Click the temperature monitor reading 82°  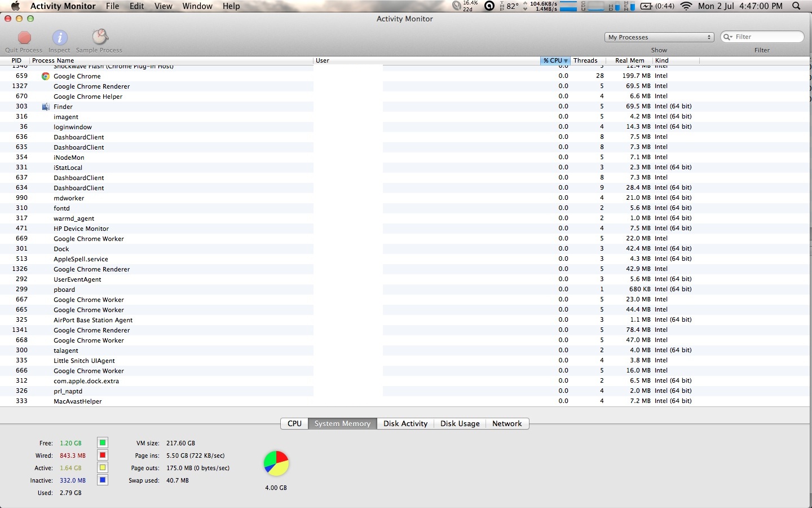pyautogui.click(x=509, y=6)
